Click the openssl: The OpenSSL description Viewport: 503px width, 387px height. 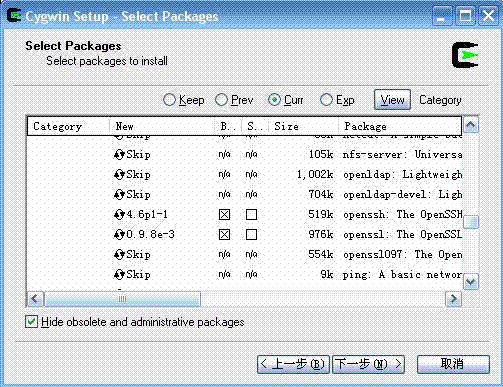click(x=403, y=235)
